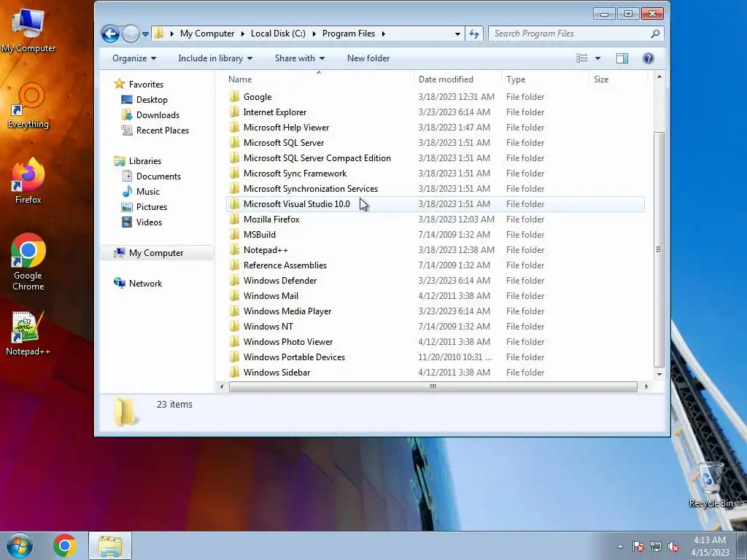Click the vertical scrollbar thumb
Screen dimensions: 747x560
(659, 249)
